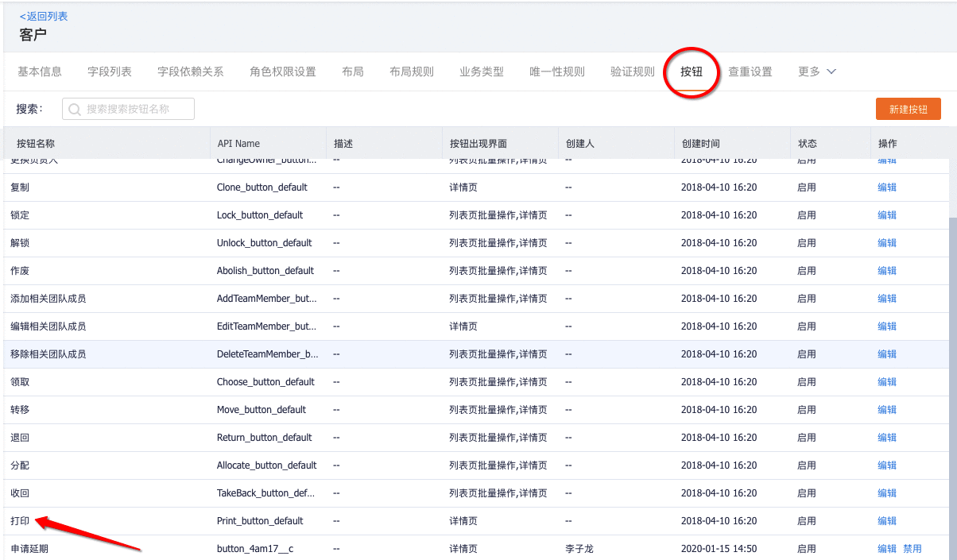Open 字段依赖关系 tab

pyautogui.click(x=191, y=71)
